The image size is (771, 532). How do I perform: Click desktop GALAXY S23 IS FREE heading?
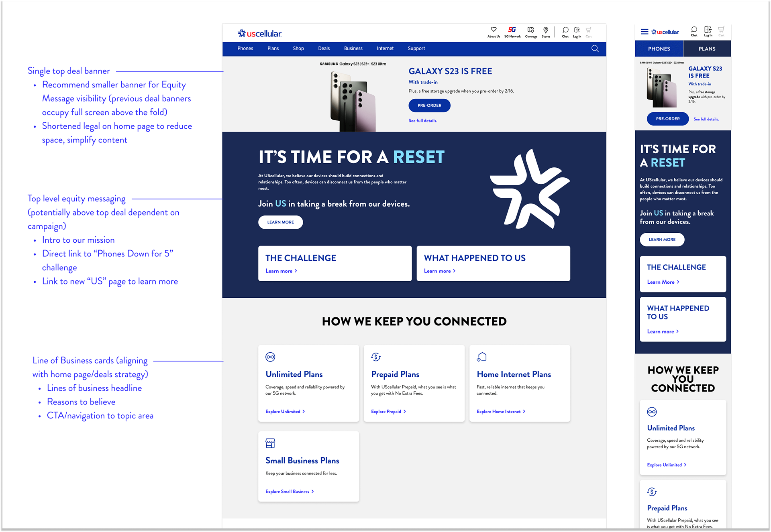(450, 71)
